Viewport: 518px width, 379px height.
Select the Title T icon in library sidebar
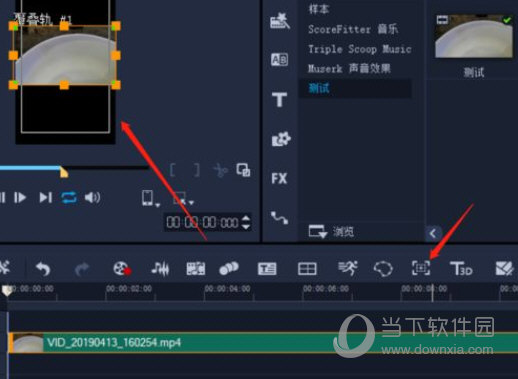(279, 100)
